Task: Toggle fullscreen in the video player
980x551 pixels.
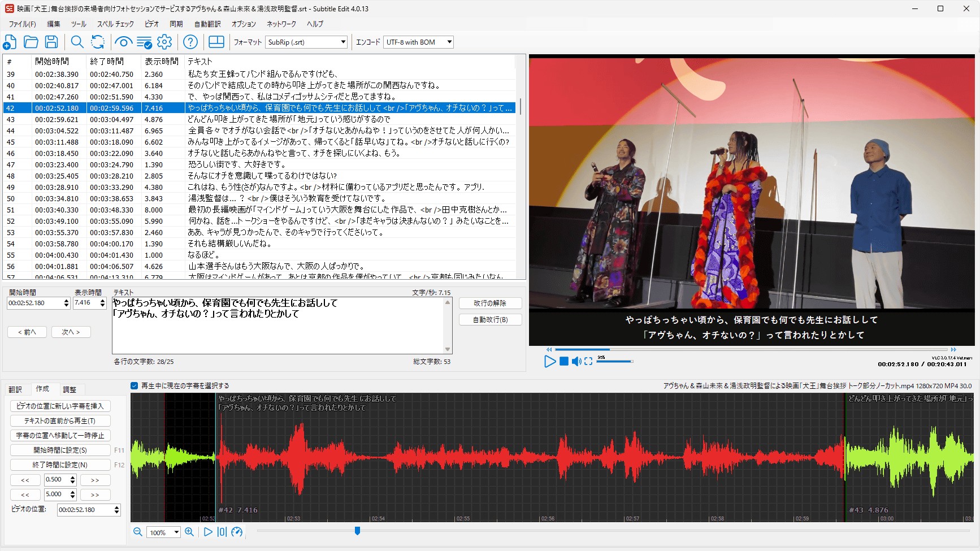Action: [588, 361]
